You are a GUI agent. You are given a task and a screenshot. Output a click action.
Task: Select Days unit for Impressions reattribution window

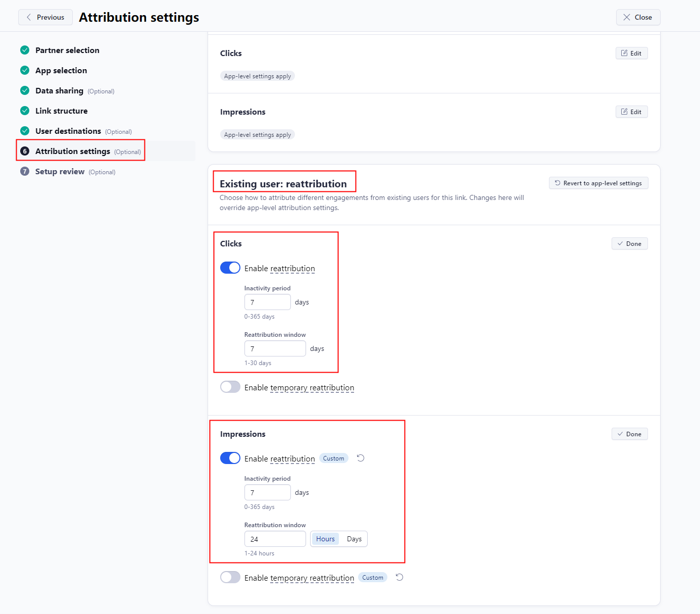[354, 539]
